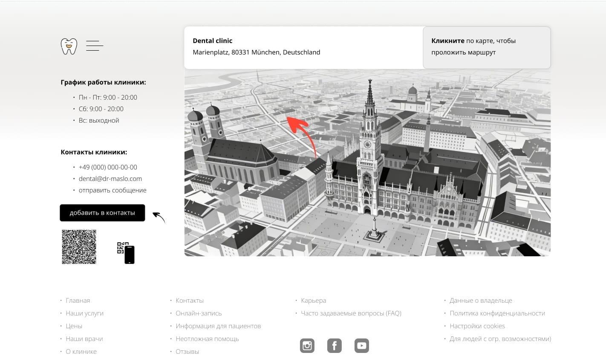Image resolution: width=606 pixels, height=364 pixels.
Task: Click the "Dental clinic" title text
Action: [213, 41]
